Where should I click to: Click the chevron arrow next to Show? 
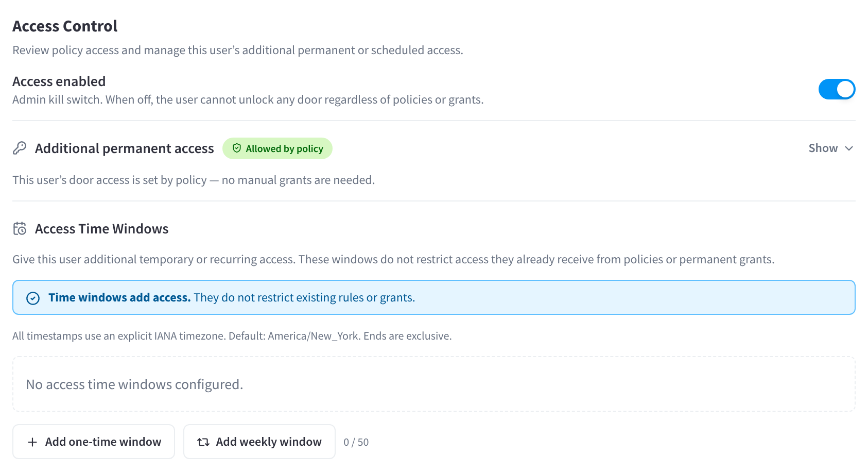[x=849, y=148]
